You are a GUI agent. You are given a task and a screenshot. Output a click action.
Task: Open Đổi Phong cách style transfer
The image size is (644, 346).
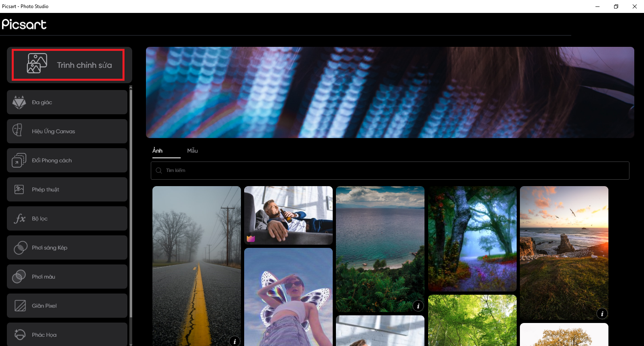click(x=67, y=160)
